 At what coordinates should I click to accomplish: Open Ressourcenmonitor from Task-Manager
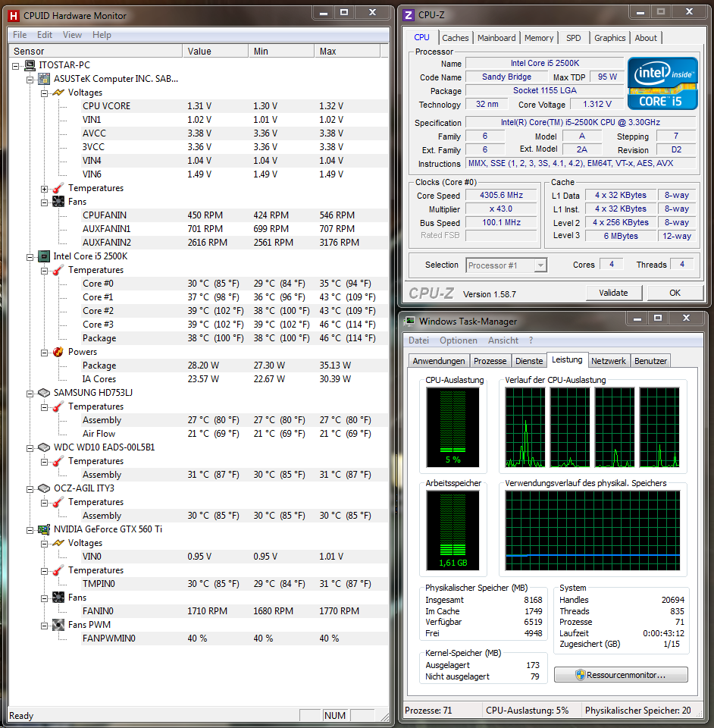621,675
